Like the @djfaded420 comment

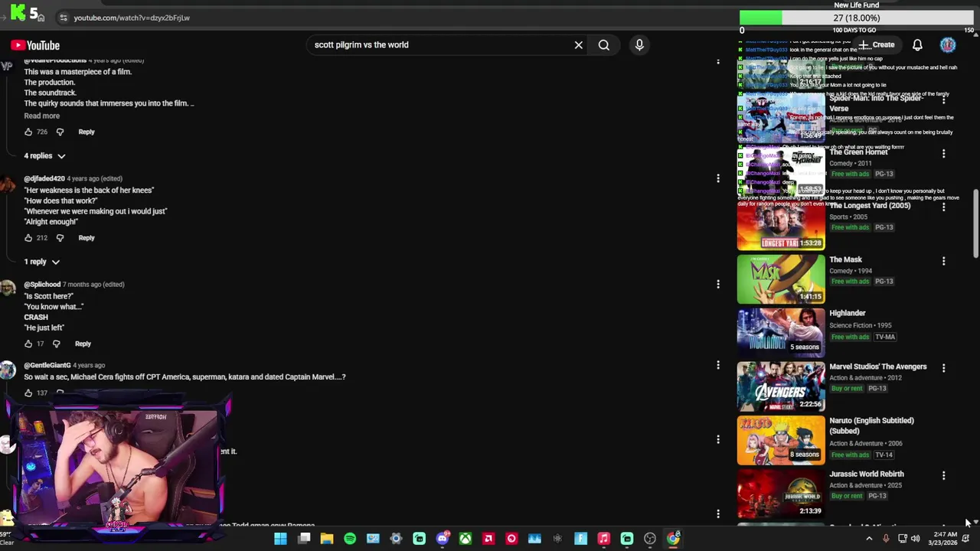(x=28, y=238)
